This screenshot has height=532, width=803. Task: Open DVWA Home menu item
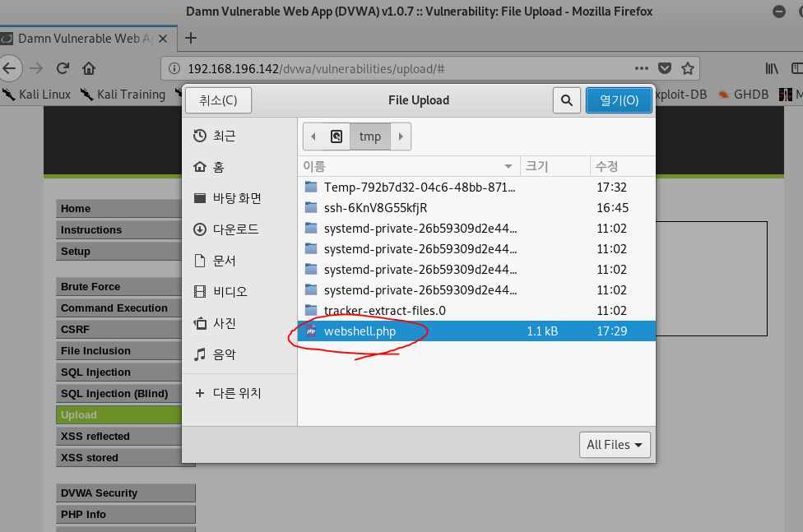coord(118,208)
